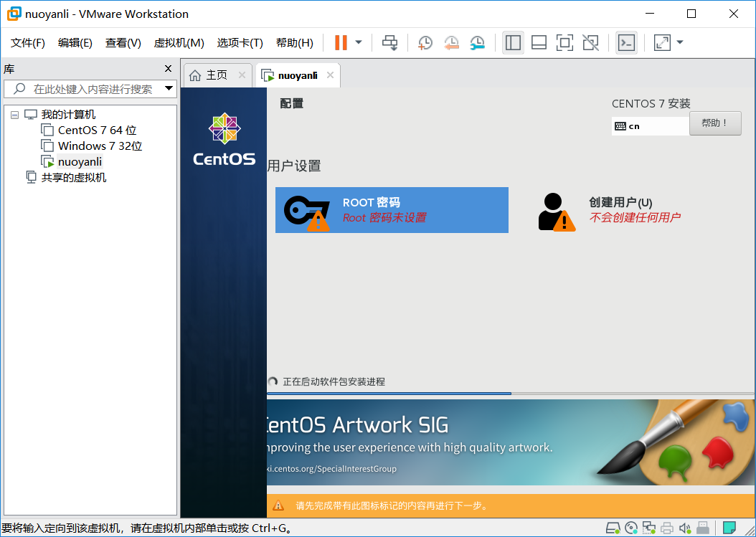Image resolution: width=756 pixels, height=537 pixels.
Task: Click the CD/DVD device status icon
Action: pyautogui.click(x=631, y=528)
